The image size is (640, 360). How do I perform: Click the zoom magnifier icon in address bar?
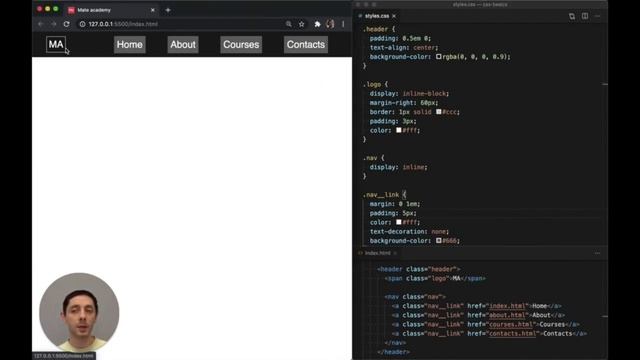289,24
